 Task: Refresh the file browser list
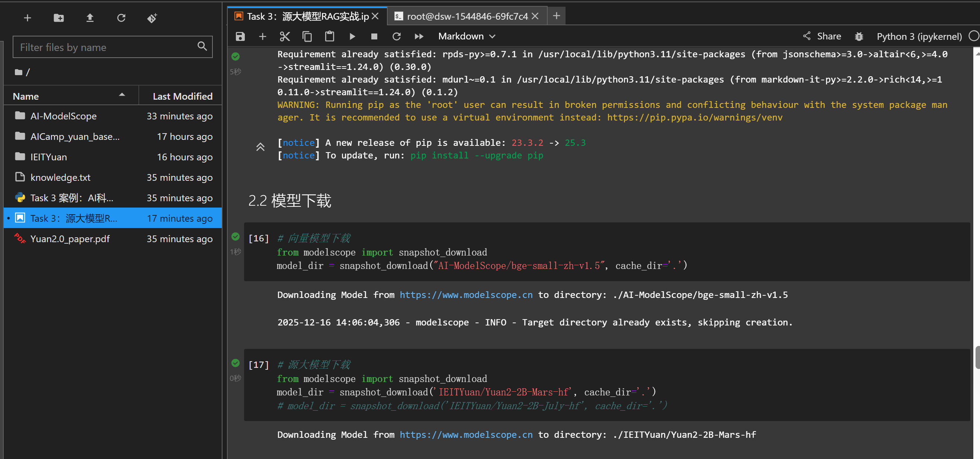121,18
